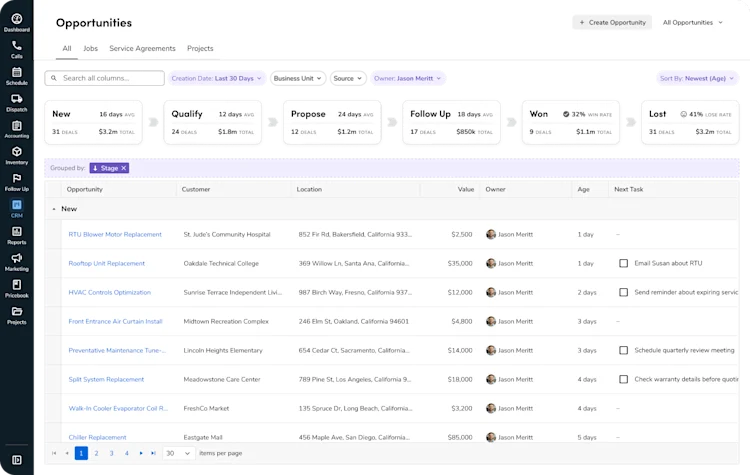
Task: Sort by the Value column header
Action: pyautogui.click(x=465, y=189)
